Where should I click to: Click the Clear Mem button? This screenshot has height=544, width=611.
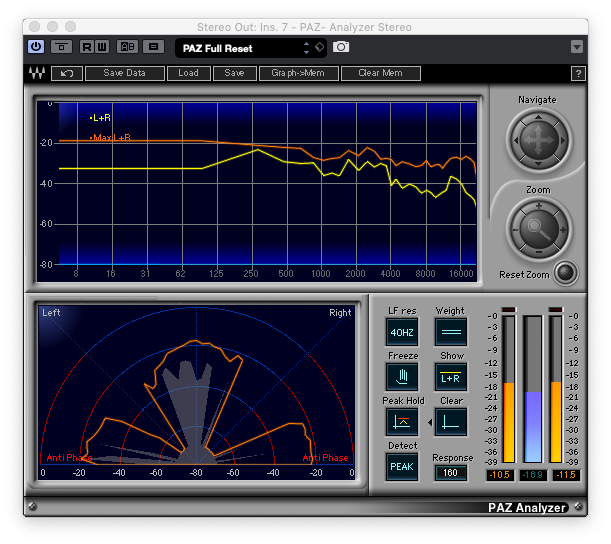pyautogui.click(x=381, y=73)
